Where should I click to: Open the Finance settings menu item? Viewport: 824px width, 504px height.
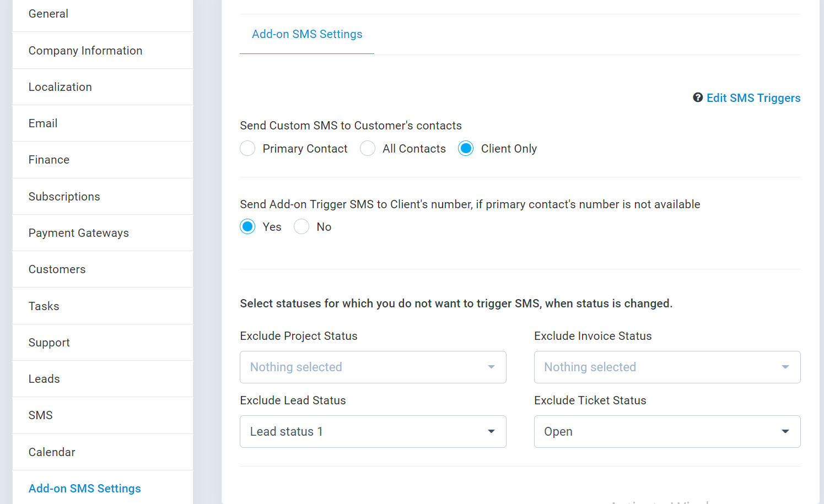pyautogui.click(x=49, y=160)
